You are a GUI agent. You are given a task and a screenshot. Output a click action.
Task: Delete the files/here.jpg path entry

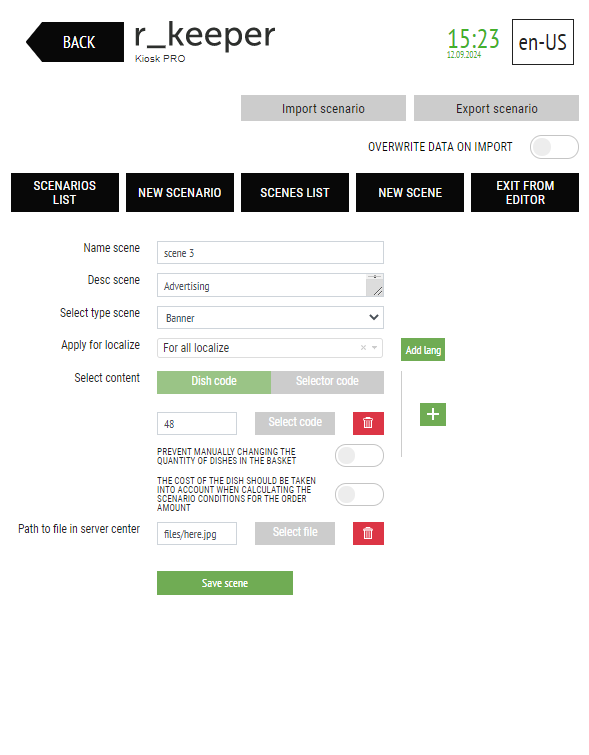tap(368, 533)
